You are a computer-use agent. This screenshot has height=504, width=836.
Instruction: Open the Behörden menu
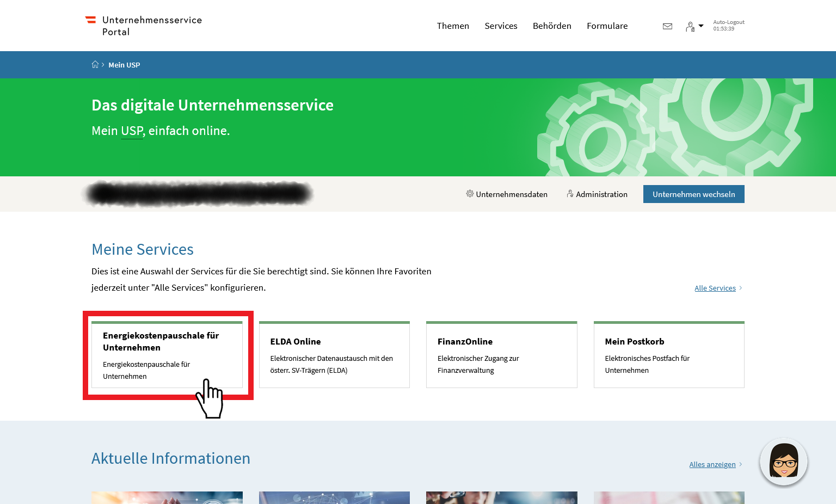[552, 26]
